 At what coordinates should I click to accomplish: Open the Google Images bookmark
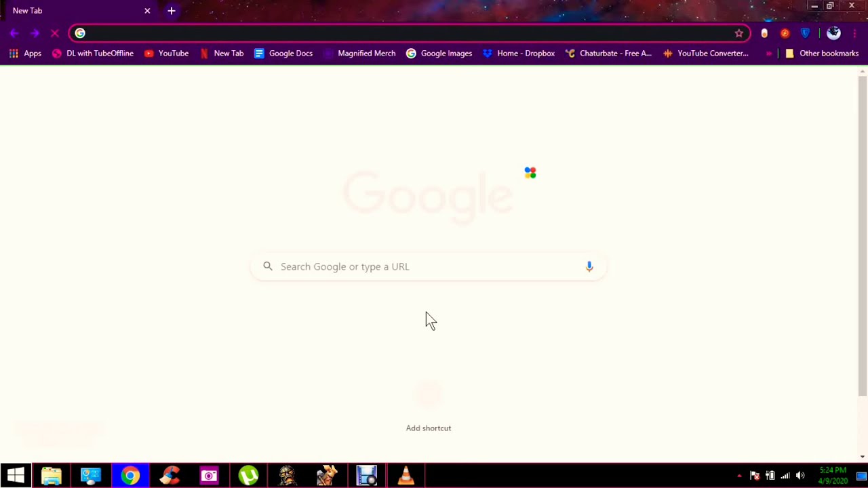click(x=439, y=53)
